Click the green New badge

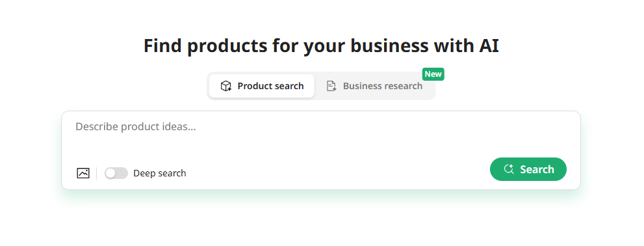tap(433, 74)
